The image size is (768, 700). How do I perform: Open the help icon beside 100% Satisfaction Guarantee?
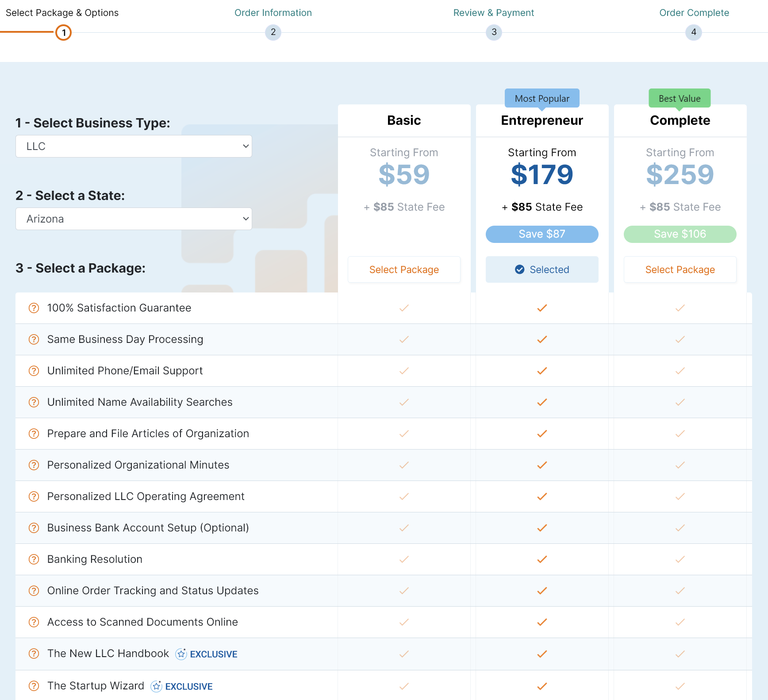click(x=34, y=308)
